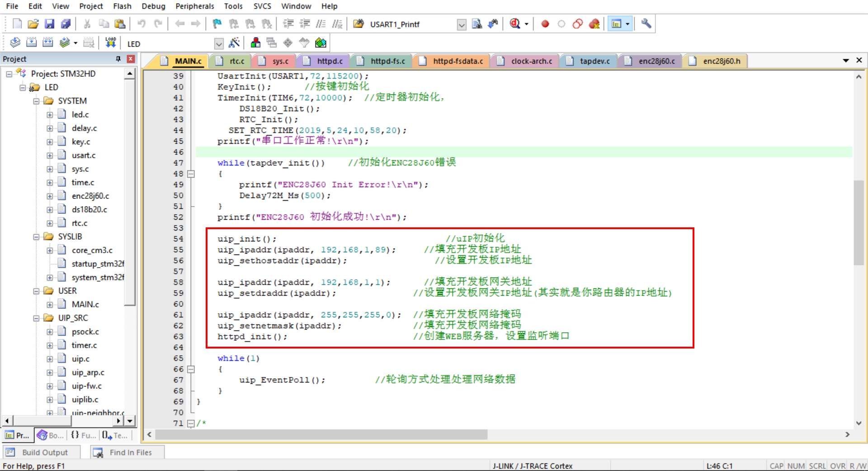Open the SVCS menu

[x=262, y=6]
